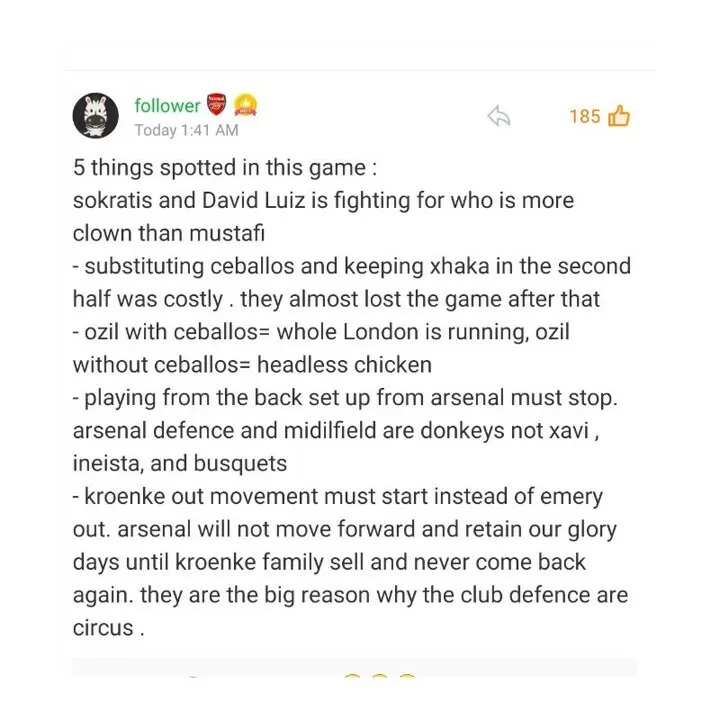Click the "they almost lost the game" line
720x720 pixels.
tap(336, 299)
